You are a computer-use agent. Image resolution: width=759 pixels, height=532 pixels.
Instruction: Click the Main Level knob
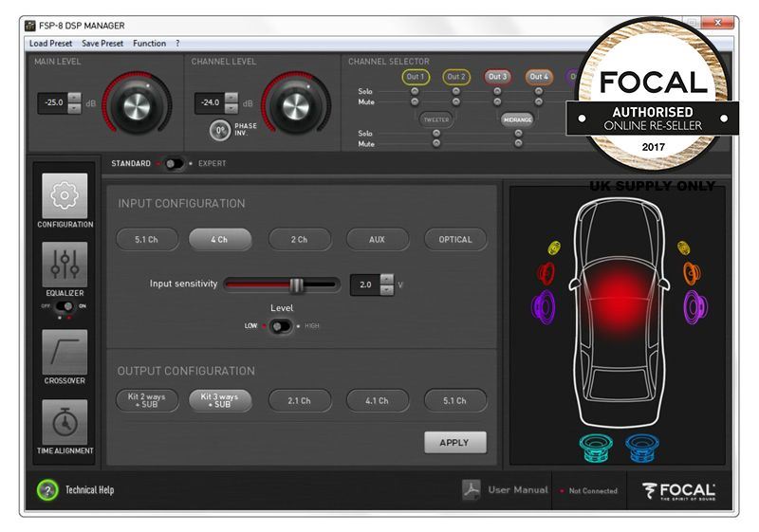137,104
